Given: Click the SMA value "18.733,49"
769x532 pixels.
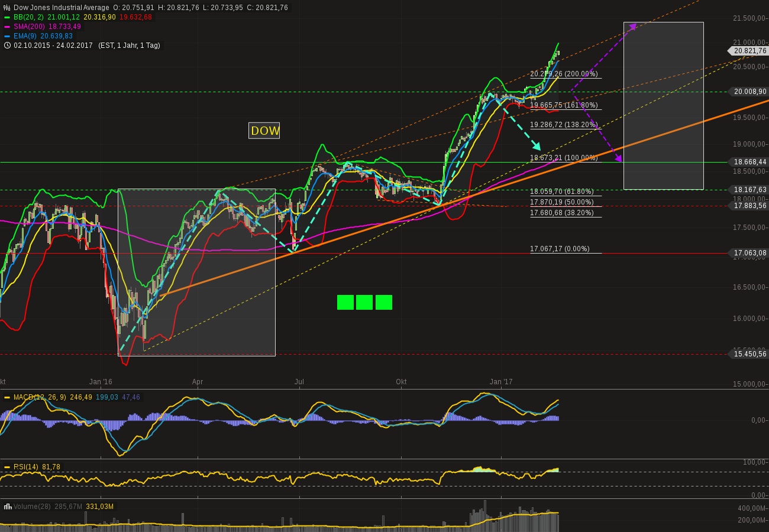Looking at the screenshot, I should click(65, 27).
